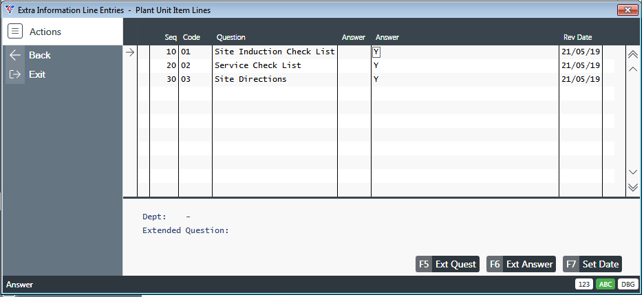The image size is (644, 297).
Task: Select Back in the Actions panel
Action: pos(40,55)
